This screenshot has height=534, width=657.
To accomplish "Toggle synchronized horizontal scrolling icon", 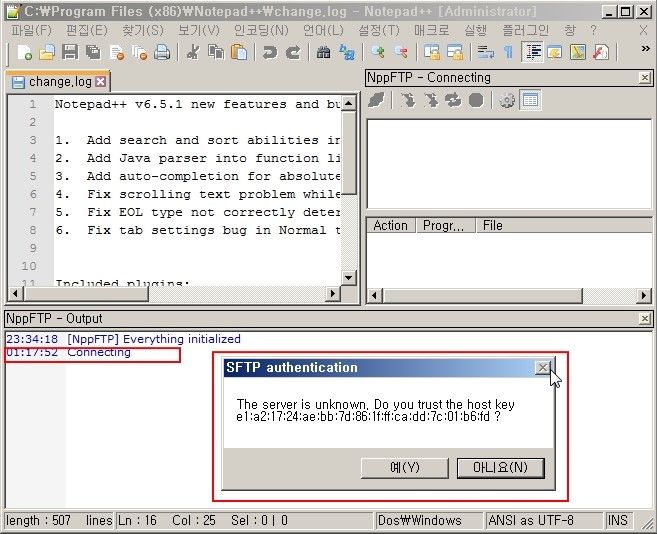I will point(455,52).
